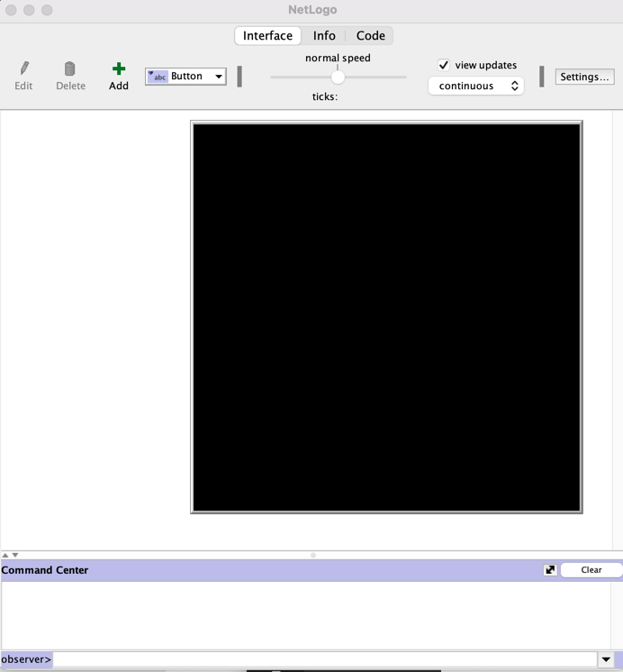Click the window close button

coord(11,10)
